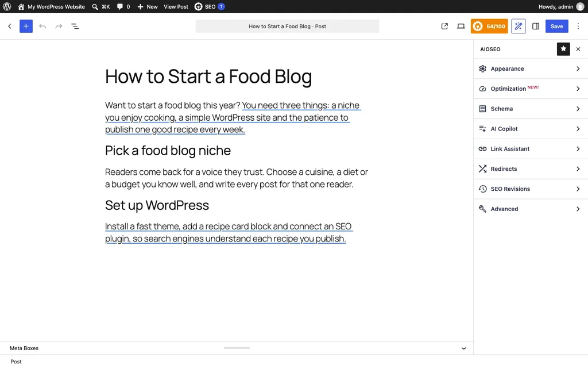
Task: Expand Meta Boxes with the down chevron
Action: point(464,348)
